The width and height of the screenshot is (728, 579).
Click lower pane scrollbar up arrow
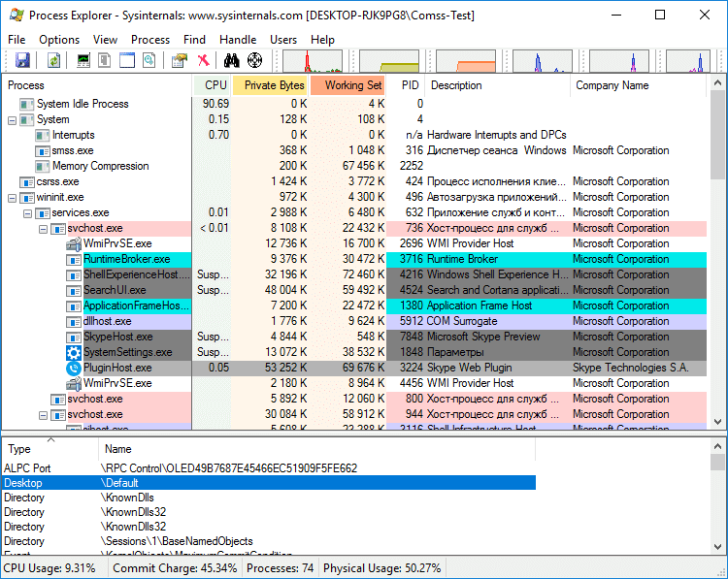[x=717, y=446]
